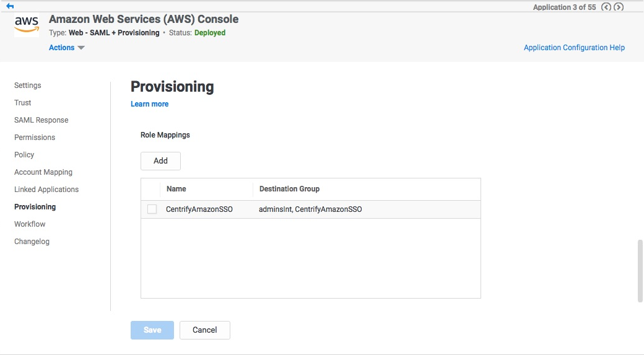The height and width of the screenshot is (355, 644).
Task: Click the Destination Group column header
Action: tap(367, 189)
